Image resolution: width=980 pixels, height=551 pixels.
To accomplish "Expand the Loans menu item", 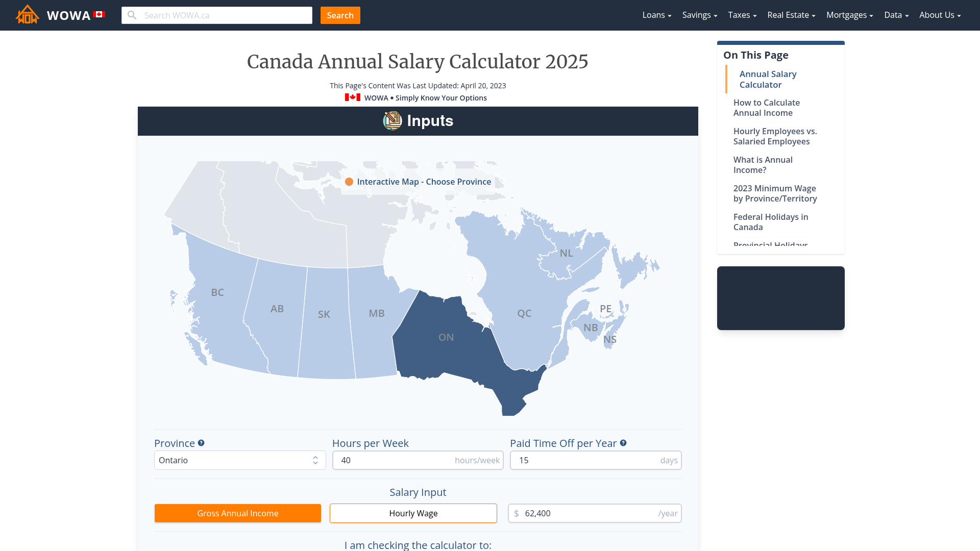I will point(656,15).
